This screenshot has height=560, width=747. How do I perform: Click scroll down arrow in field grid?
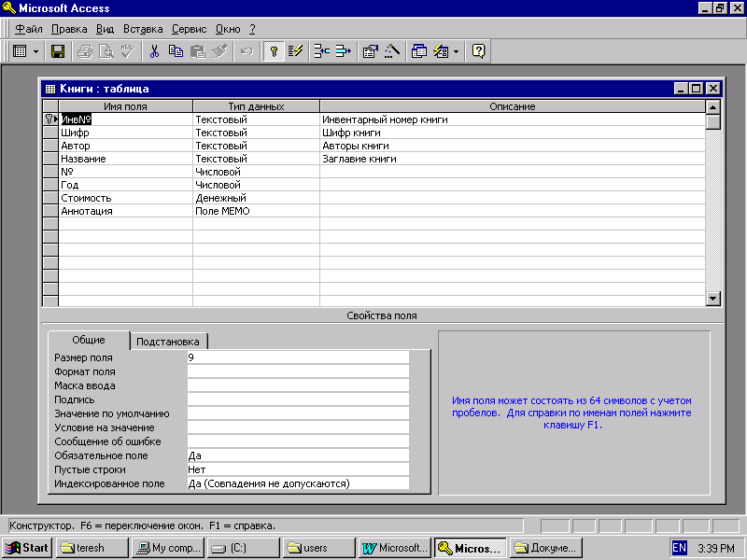[712, 299]
